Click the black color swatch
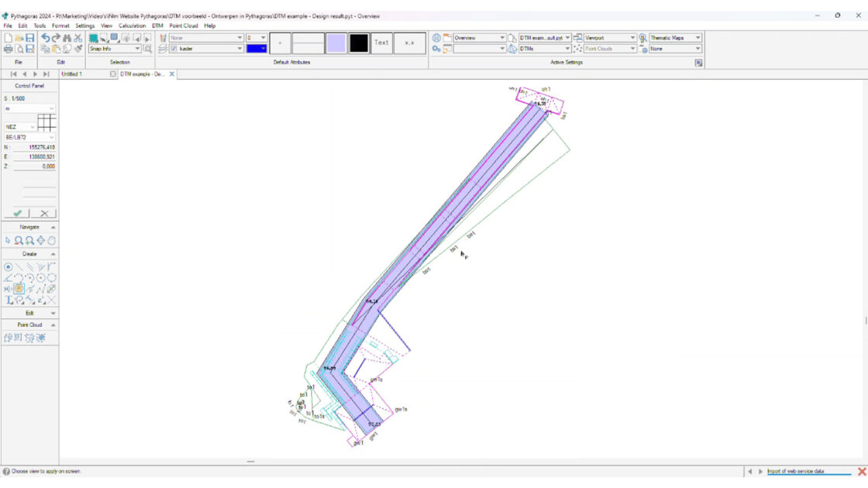This screenshot has width=868, height=488. click(x=359, y=43)
